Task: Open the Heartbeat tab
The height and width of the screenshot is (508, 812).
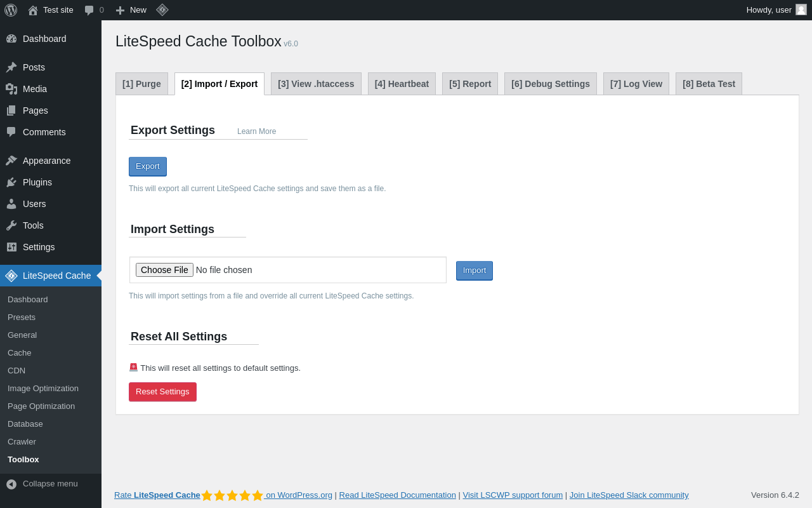Action: (x=402, y=84)
